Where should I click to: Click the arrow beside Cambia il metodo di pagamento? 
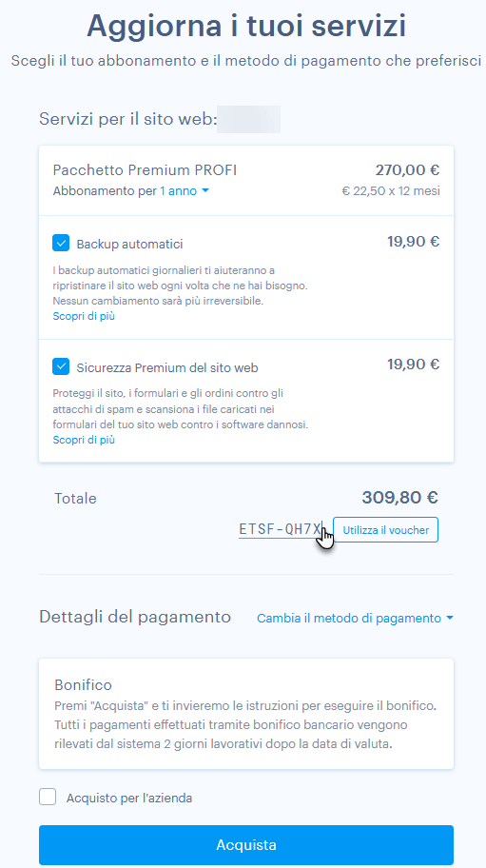click(x=449, y=619)
